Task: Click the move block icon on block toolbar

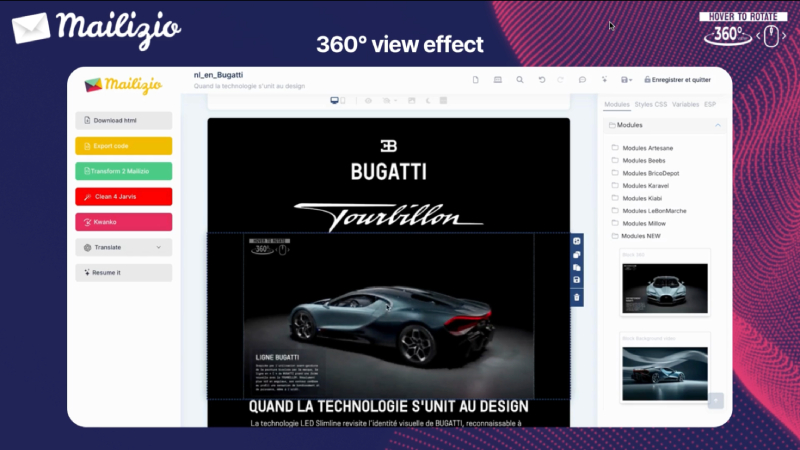Action: [x=577, y=241]
